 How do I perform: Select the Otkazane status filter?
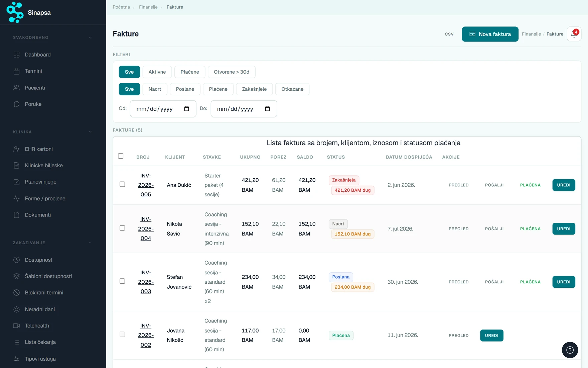point(292,89)
